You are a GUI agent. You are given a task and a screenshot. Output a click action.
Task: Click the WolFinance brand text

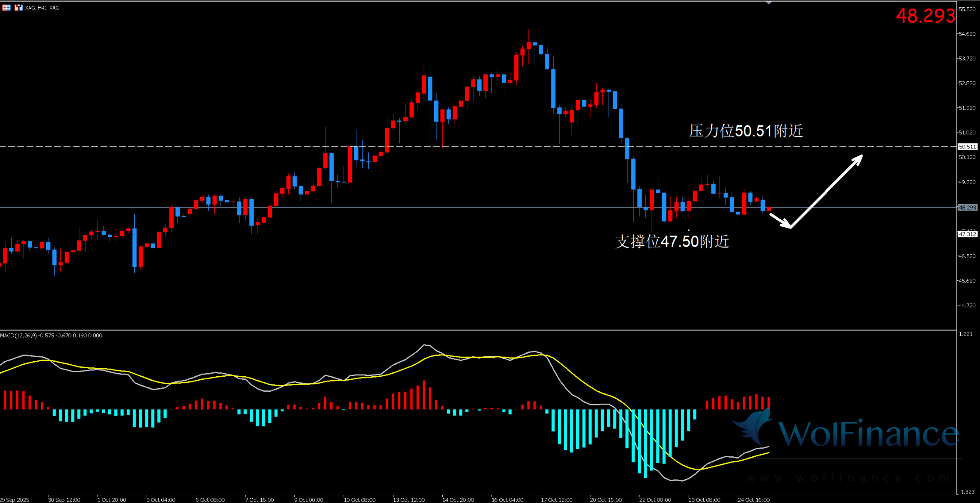868,434
